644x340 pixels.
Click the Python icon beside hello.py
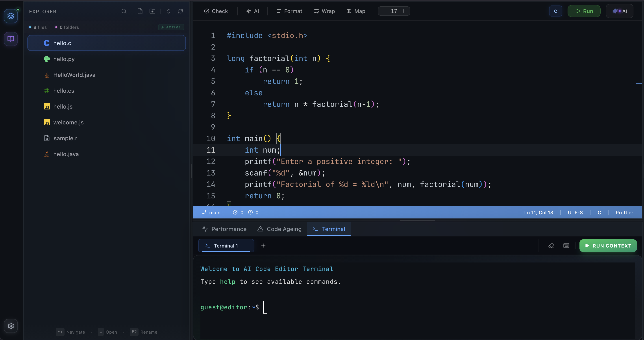pyautogui.click(x=46, y=59)
